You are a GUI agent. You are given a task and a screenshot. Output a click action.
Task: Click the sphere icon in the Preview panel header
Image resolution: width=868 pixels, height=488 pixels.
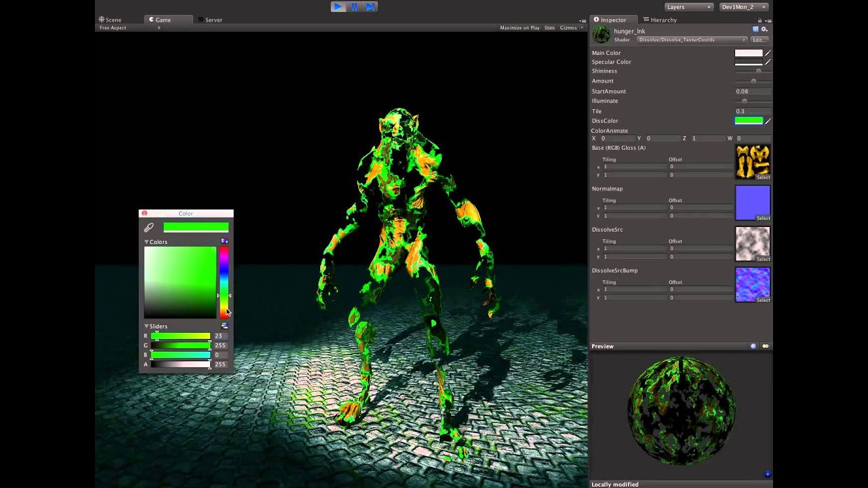tap(753, 346)
